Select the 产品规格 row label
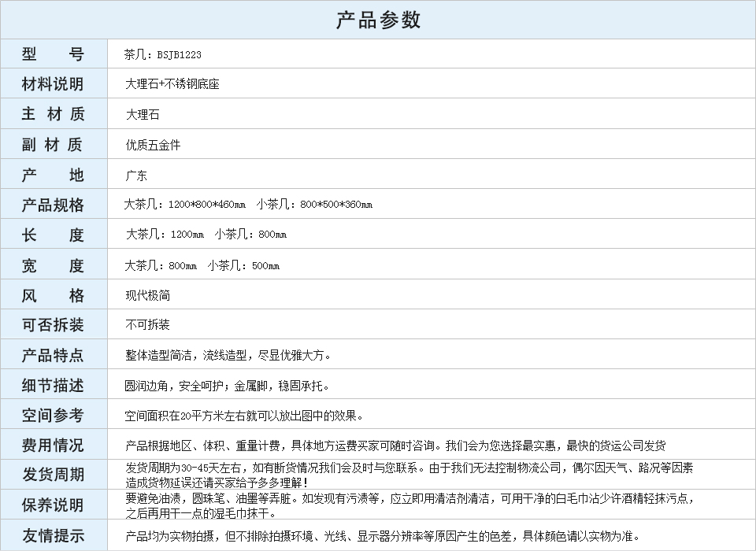The width and height of the screenshot is (756, 551). pos(53,205)
